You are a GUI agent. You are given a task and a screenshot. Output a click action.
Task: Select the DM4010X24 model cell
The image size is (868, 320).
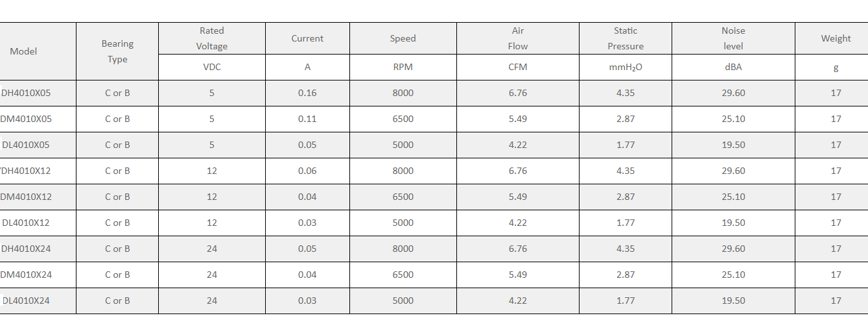point(38,275)
